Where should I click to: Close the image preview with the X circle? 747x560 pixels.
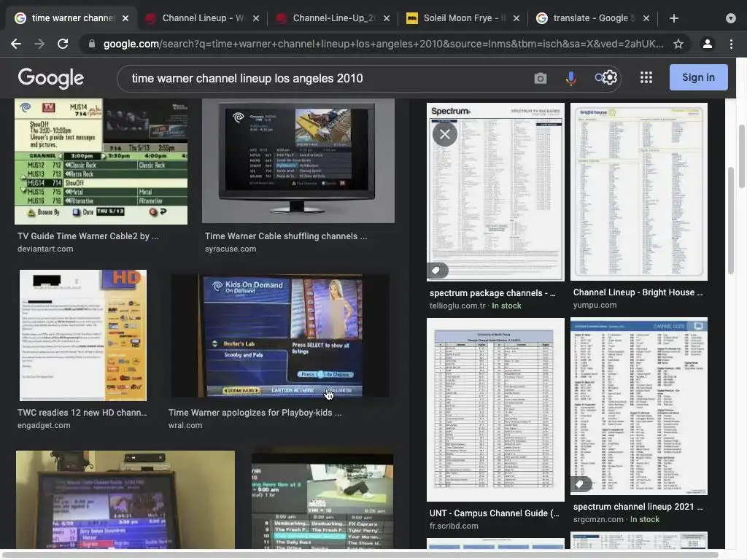[445, 134]
